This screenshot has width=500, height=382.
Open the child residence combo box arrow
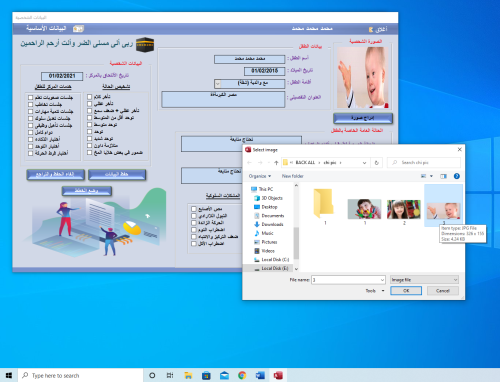[x=217, y=83]
